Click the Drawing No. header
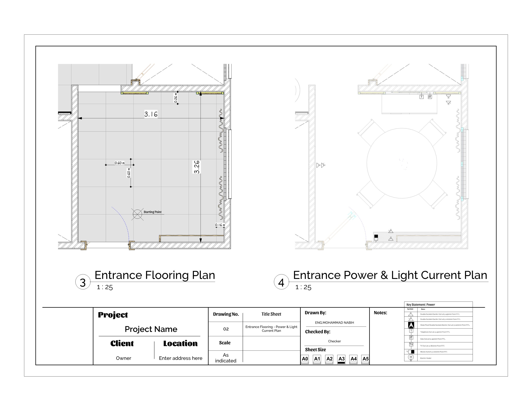The width and height of the screenshot is (532, 411). point(226,314)
